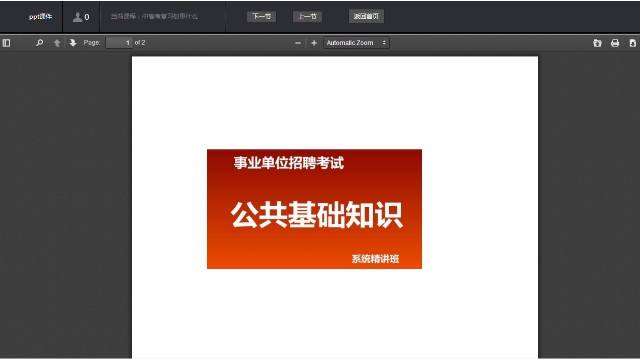The image size is (641, 360).
Task: Click the 系统精讲班 text on the slide
Action: coord(375,259)
